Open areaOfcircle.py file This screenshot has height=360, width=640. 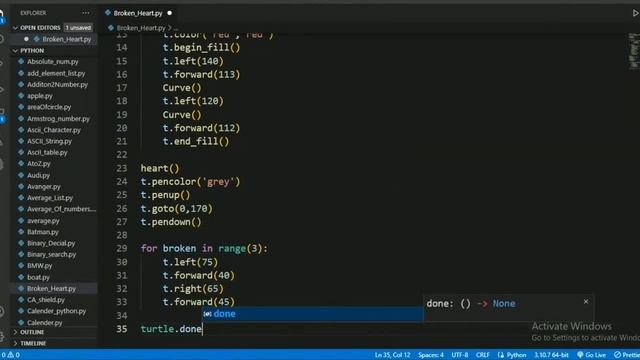[49, 107]
